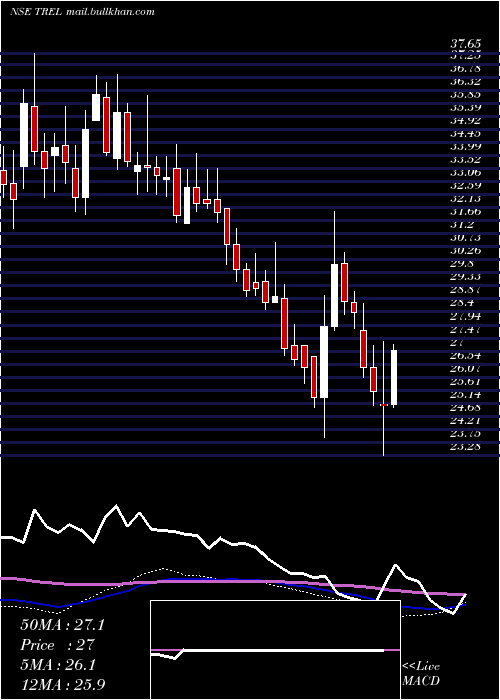The width and height of the screenshot is (500, 700).
Task: Click the 33.52 price axis label
Action: (x=465, y=159)
